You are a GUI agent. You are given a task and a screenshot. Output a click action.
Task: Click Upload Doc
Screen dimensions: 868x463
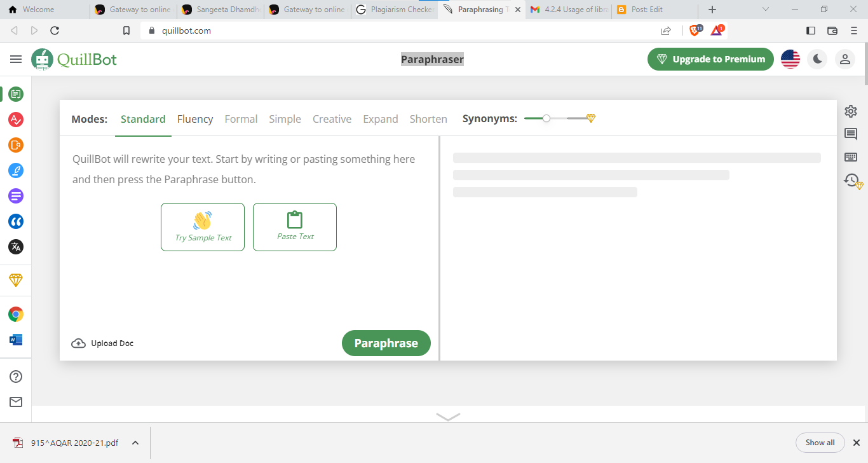coord(102,343)
